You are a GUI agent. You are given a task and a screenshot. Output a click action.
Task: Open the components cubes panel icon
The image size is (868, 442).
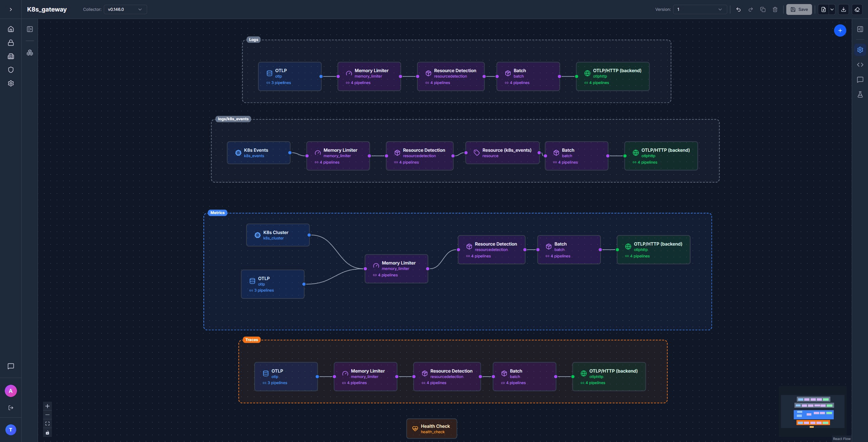30,52
